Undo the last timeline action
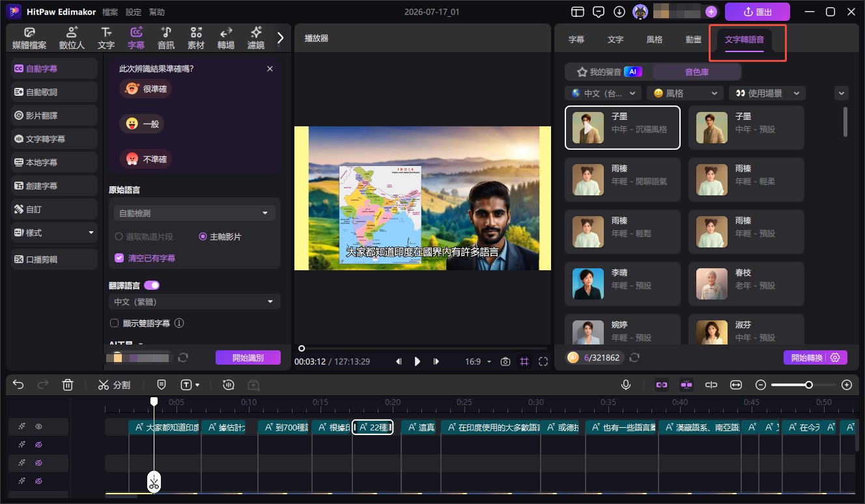 click(18, 385)
